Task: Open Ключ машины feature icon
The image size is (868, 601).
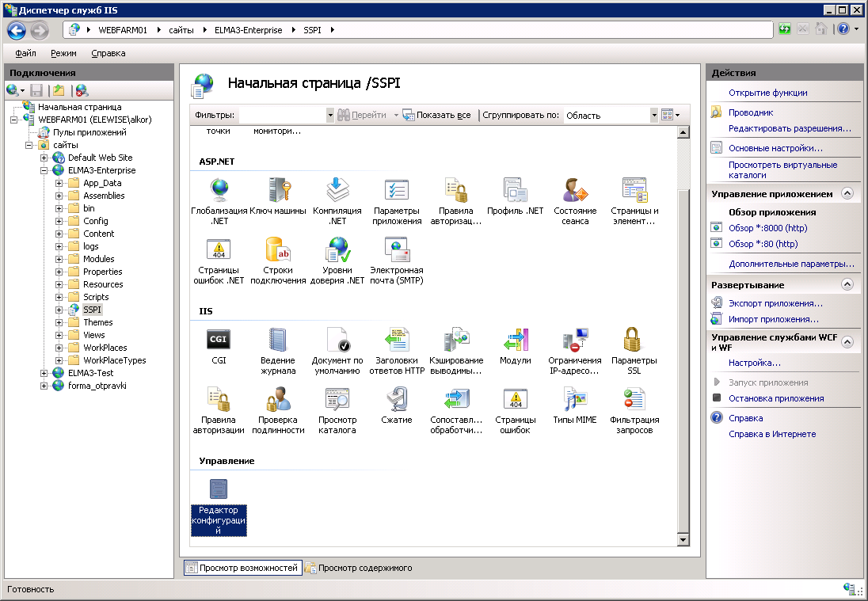Action: (277, 191)
